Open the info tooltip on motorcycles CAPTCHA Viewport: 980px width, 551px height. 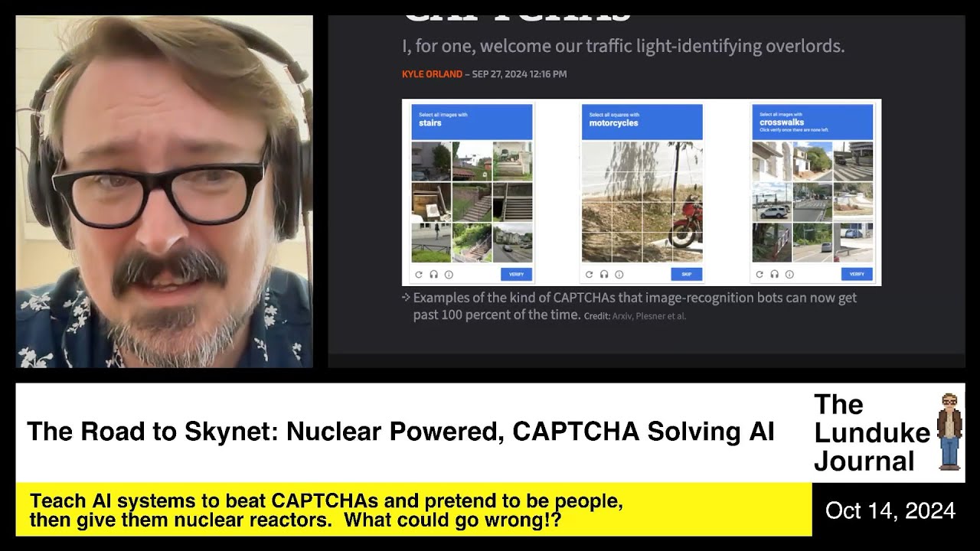pyautogui.click(x=620, y=274)
